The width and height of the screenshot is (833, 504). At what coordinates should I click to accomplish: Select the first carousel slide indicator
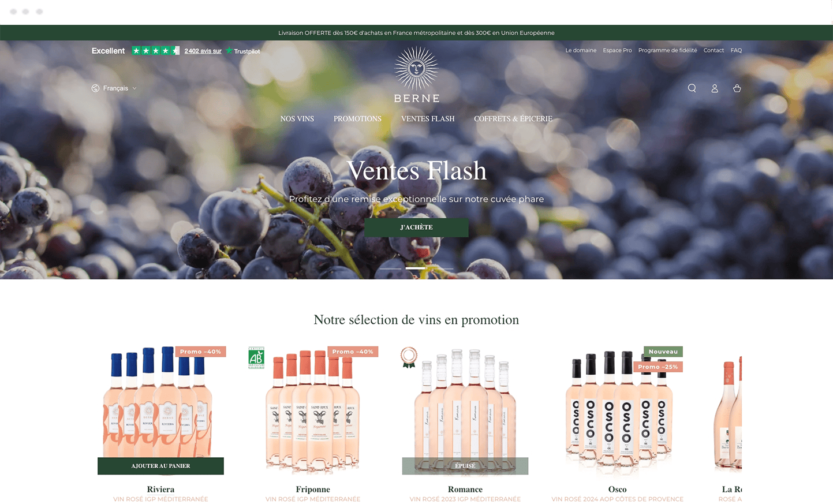tap(390, 268)
